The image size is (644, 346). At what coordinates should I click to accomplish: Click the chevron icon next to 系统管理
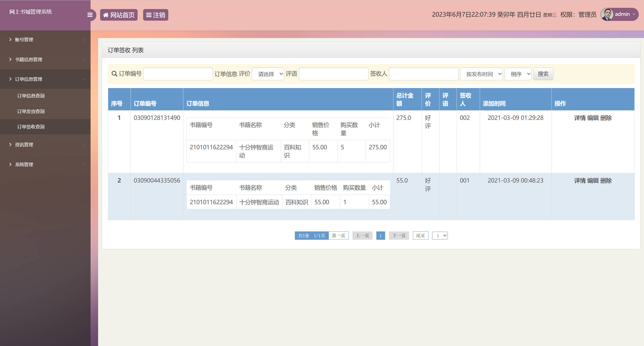[x=84, y=164]
